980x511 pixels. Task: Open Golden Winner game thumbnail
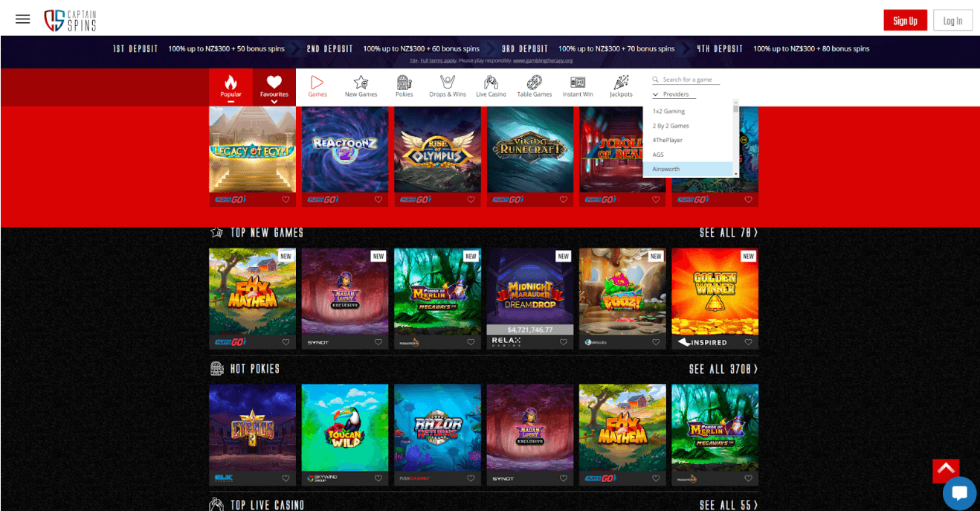(715, 292)
